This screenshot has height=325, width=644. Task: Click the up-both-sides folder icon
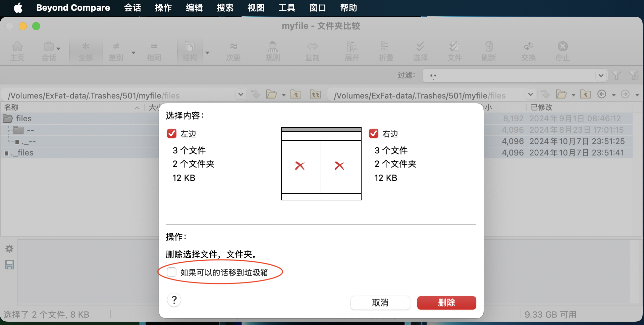(x=315, y=94)
